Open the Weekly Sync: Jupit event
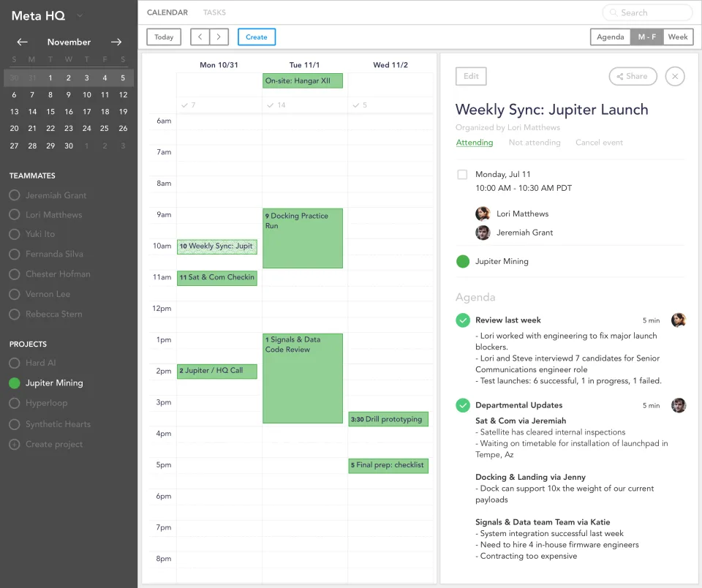This screenshot has height=588, width=702. [x=217, y=246]
